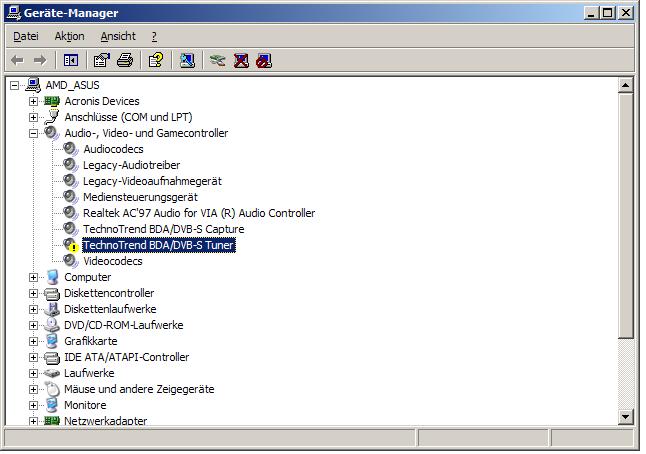
Task: Minimize the Geräte-Manager window
Action: (x=591, y=13)
